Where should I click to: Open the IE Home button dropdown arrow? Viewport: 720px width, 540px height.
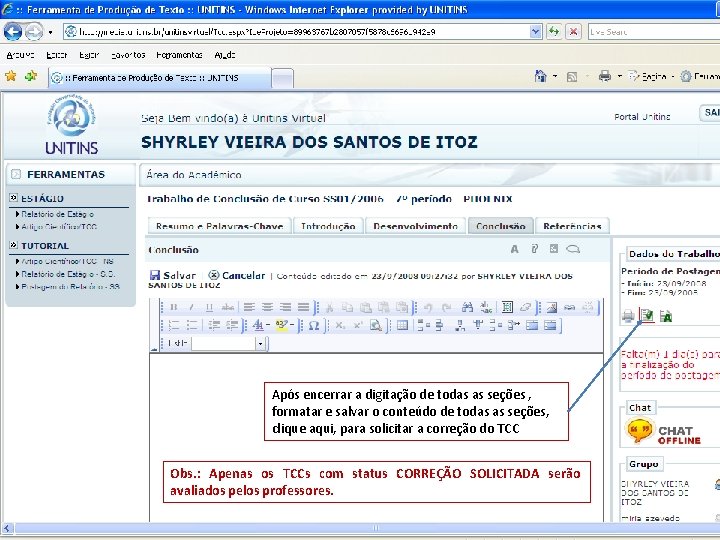click(555, 76)
